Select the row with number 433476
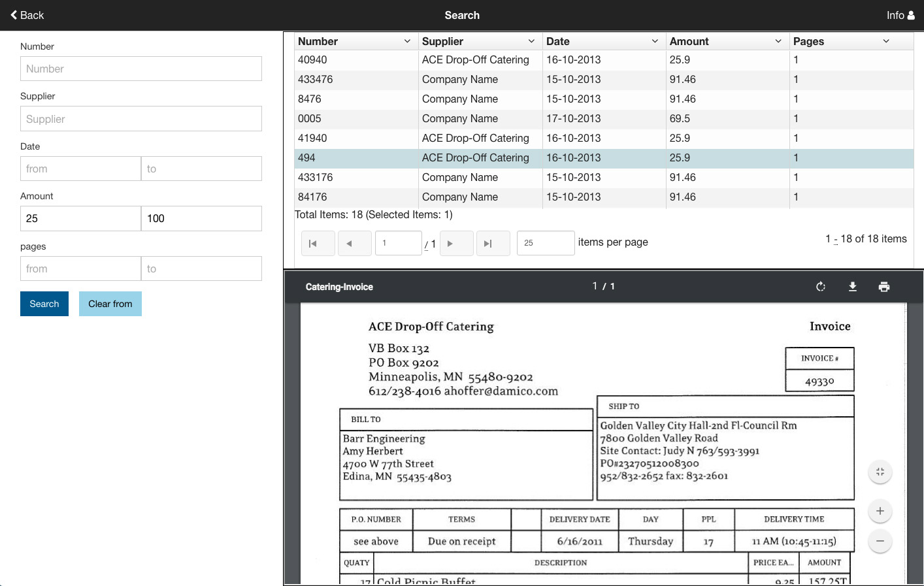The image size is (924, 586). [604, 80]
